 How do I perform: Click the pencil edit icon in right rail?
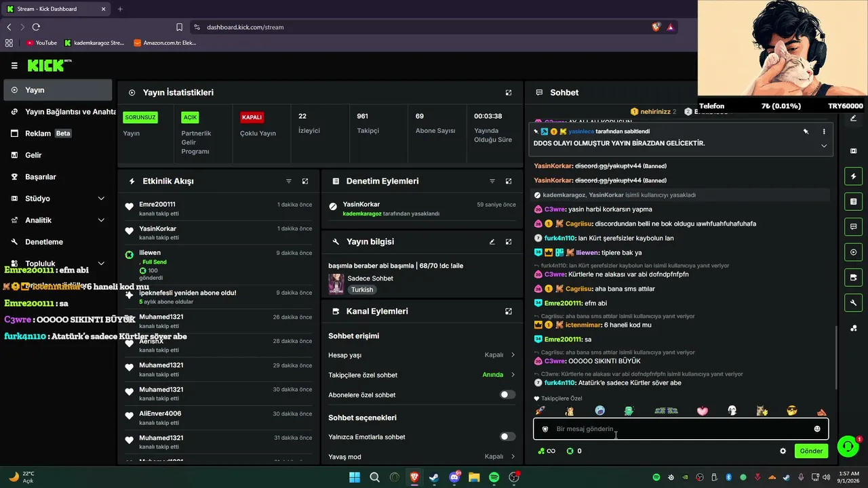click(x=853, y=118)
